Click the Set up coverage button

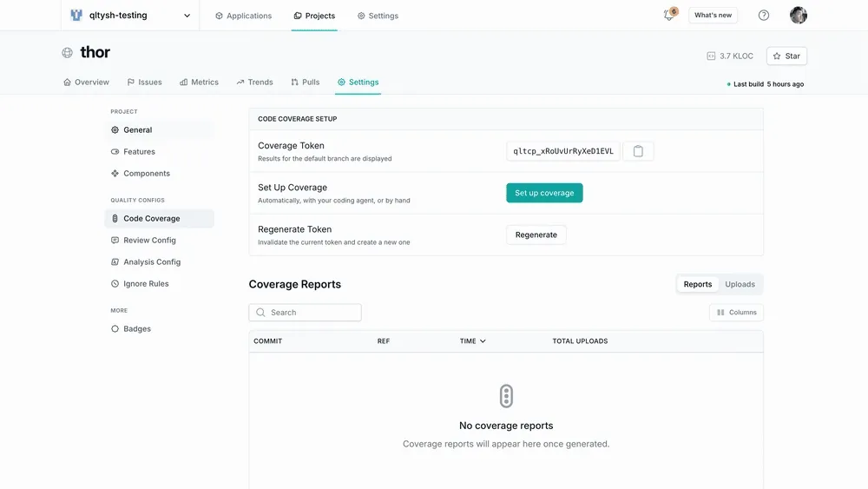coord(544,193)
